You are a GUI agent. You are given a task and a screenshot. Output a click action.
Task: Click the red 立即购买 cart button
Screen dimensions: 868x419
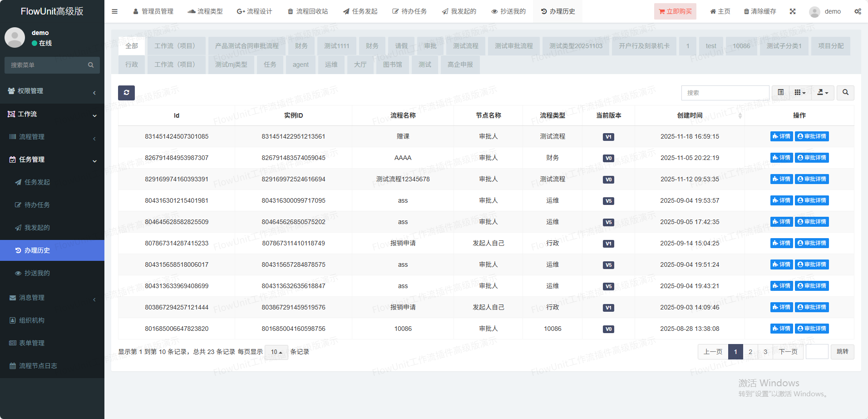[x=675, y=11]
